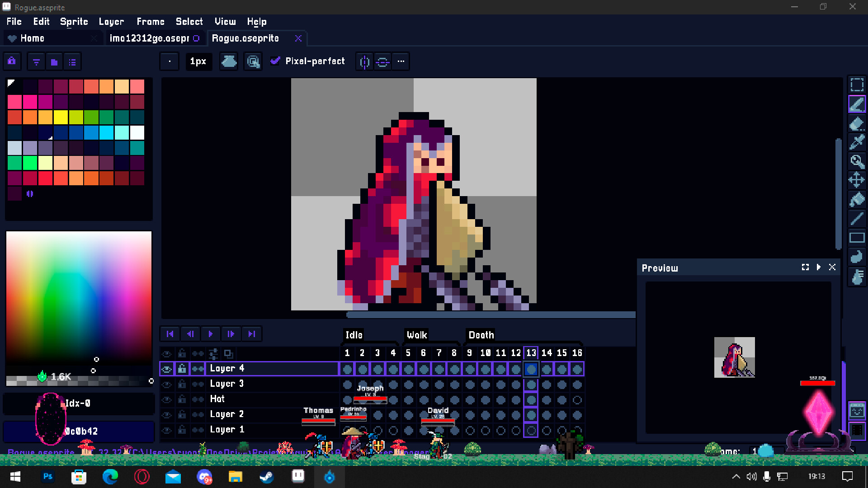Select the Pencil tool
Screen dimensions: 868x488
tap(857, 103)
